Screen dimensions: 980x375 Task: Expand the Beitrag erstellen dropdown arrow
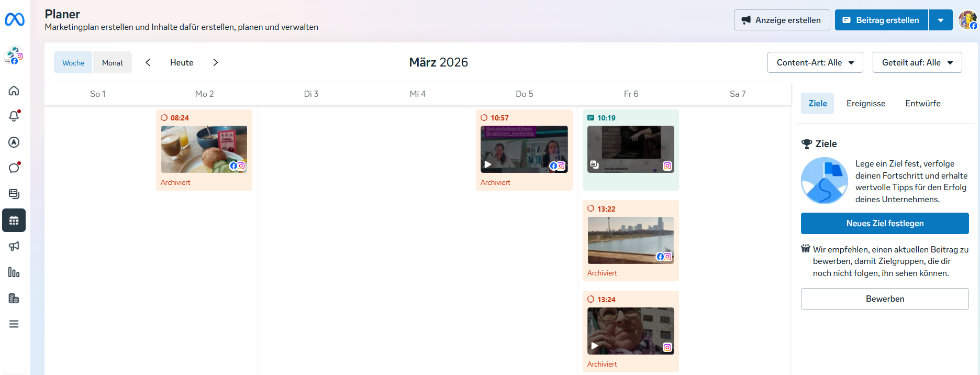941,20
